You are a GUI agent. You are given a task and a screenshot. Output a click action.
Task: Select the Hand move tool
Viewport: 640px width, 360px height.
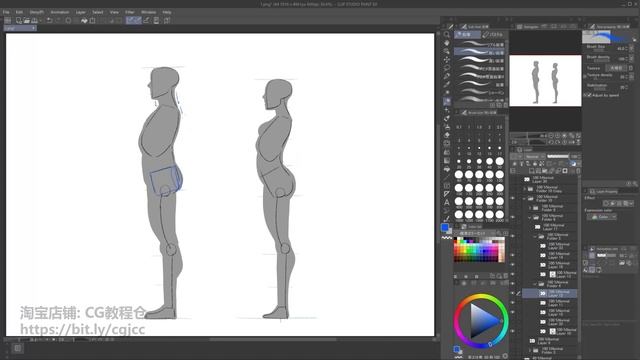click(x=447, y=43)
